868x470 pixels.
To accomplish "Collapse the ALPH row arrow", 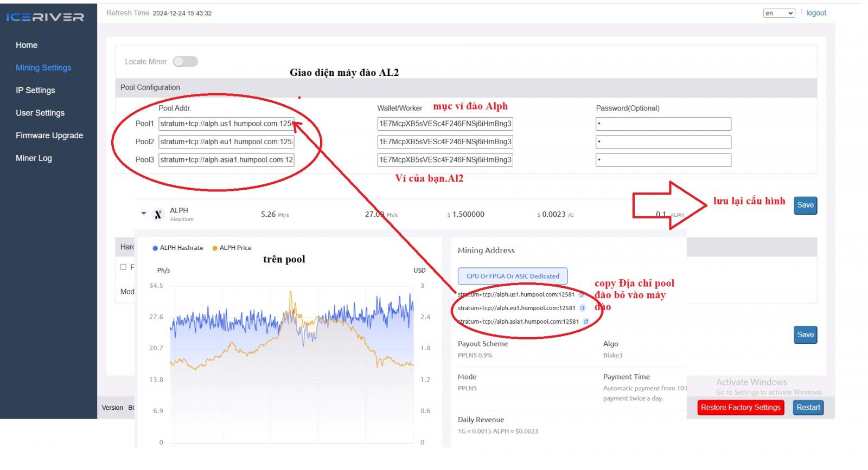I will [x=144, y=214].
